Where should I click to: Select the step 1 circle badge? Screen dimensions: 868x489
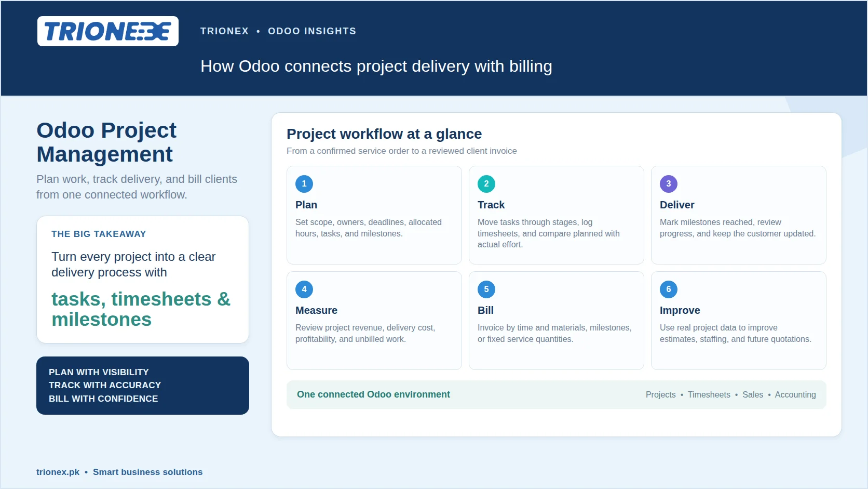(x=304, y=184)
